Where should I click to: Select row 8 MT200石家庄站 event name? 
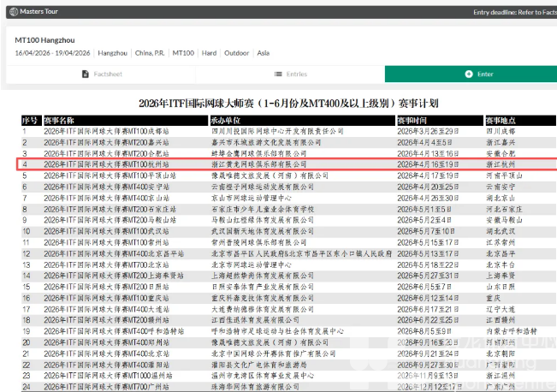(x=110, y=209)
